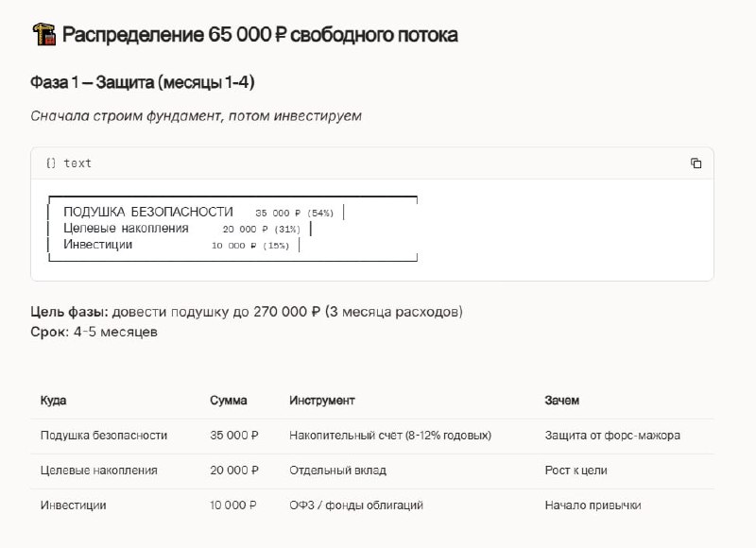Click the heading 'Распределение 65 000 ₽ свободного потока'
Image resolution: width=756 pixels, height=548 pixels.
(260, 35)
